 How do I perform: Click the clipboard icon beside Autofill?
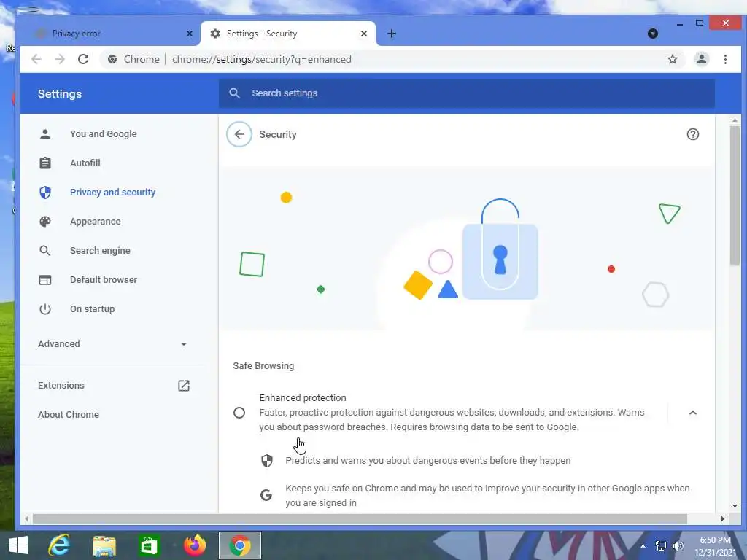click(x=45, y=163)
